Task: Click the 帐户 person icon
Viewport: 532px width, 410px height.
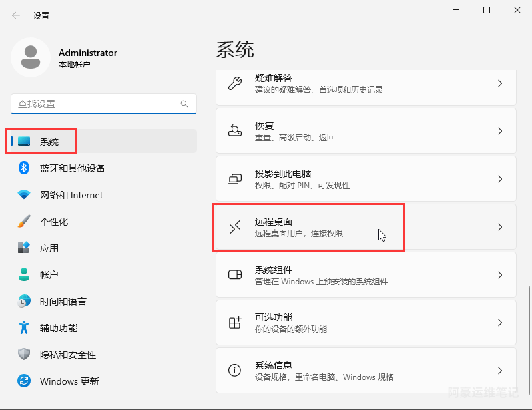Action: pyautogui.click(x=24, y=274)
